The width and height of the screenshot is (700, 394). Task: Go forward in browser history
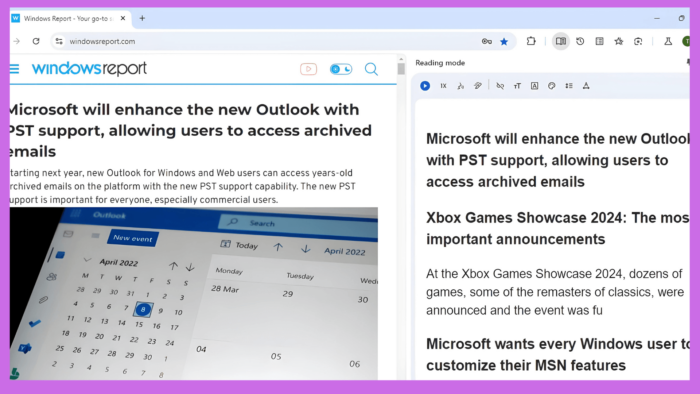(17, 41)
